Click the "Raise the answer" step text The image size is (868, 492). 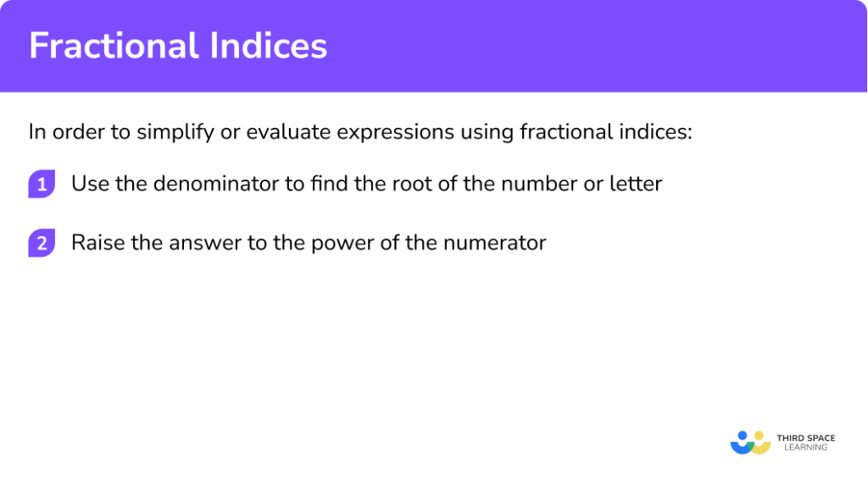309,243
